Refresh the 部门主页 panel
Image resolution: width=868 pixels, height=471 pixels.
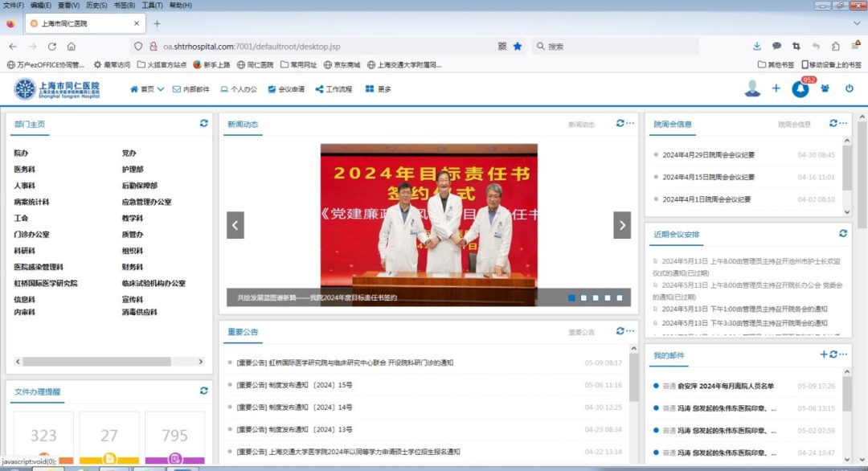point(203,124)
